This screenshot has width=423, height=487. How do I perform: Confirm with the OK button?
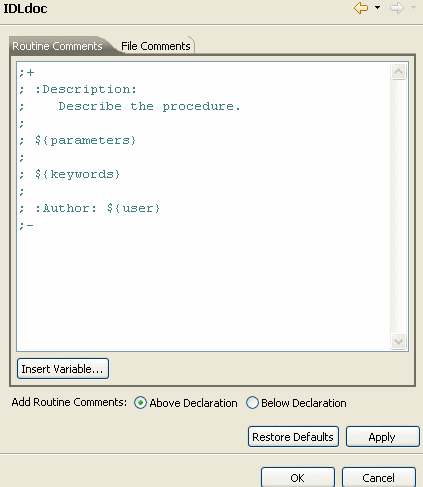pos(298,477)
